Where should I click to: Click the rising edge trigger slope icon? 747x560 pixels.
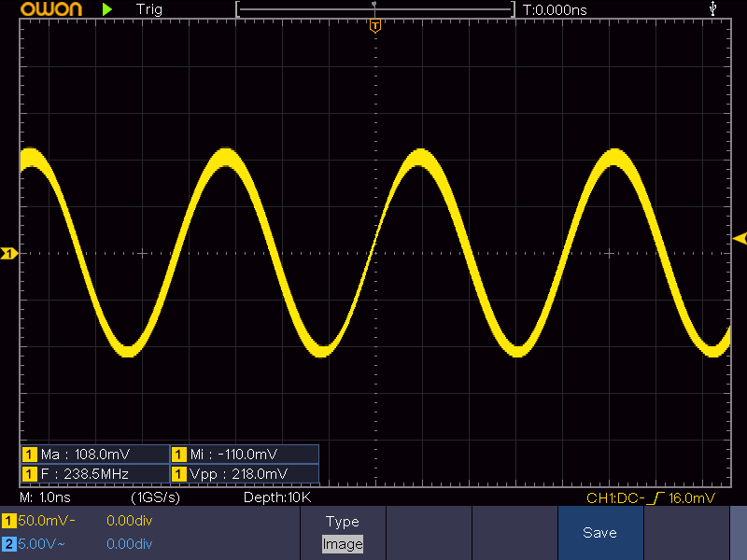[x=656, y=498]
